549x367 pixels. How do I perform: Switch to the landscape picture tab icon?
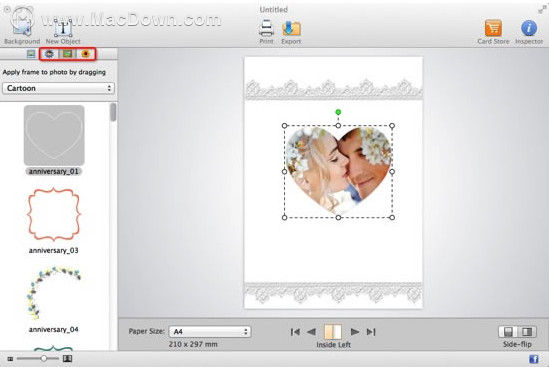(x=68, y=54)
